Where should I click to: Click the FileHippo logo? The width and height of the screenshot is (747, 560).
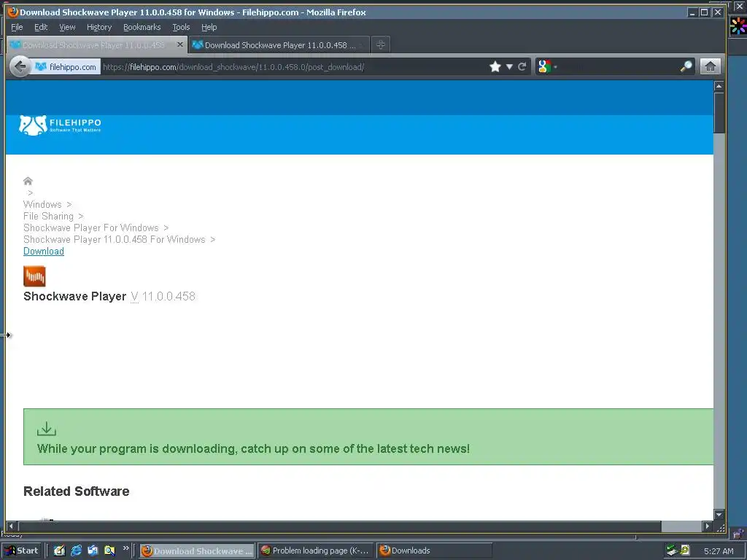click(x=60, y=125)
